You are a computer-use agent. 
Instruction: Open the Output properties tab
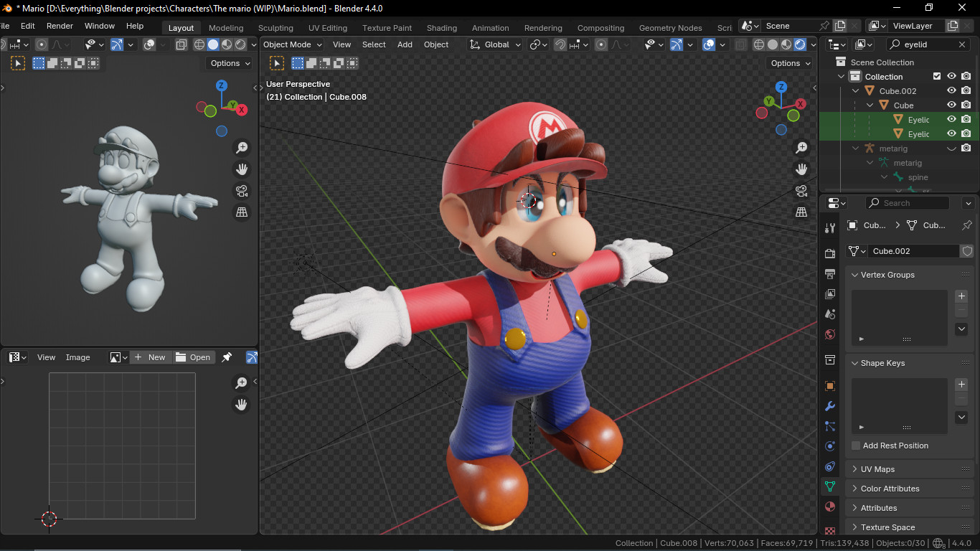point(830,273)
